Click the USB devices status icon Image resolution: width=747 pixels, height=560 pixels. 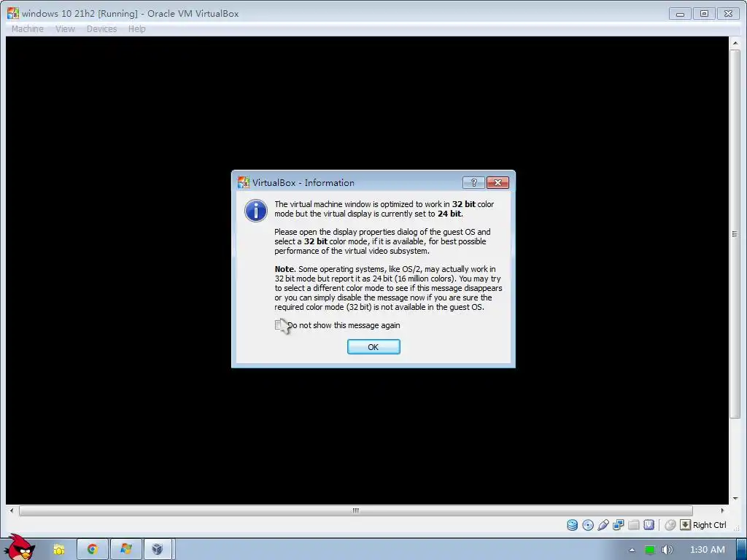[x=603, y=525]
